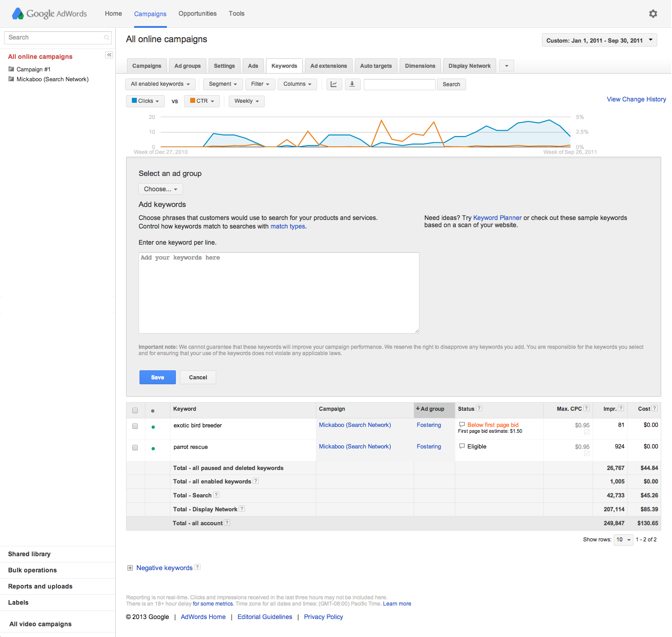Click help icon beside Total - Display Network
Screen dimensions: 672x637
coord(242,509)
